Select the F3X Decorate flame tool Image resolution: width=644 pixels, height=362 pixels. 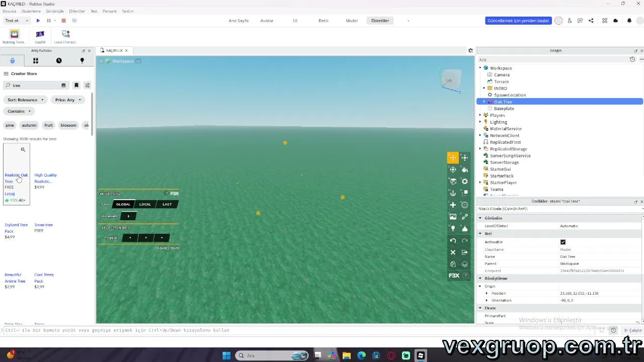[465, 229]
